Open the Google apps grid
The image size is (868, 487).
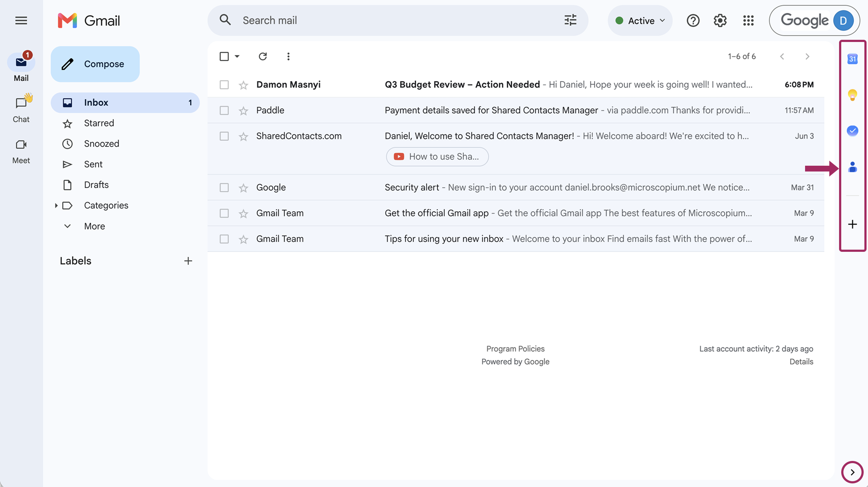coord(748,21)
